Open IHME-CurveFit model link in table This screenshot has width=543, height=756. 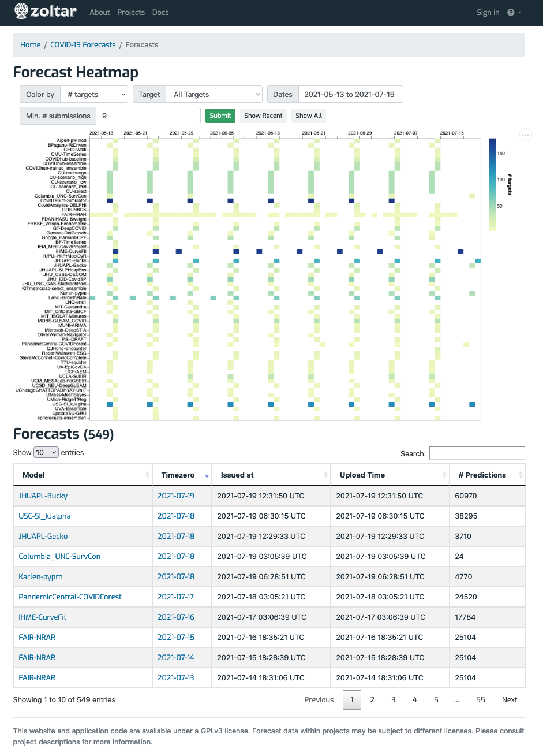43,617
